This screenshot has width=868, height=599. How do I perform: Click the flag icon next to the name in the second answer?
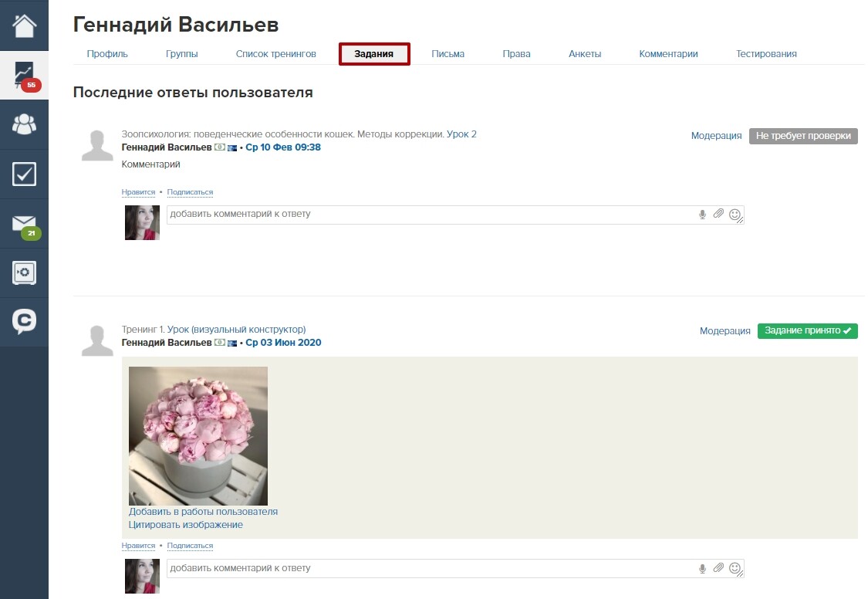click(x=232, y=343)
